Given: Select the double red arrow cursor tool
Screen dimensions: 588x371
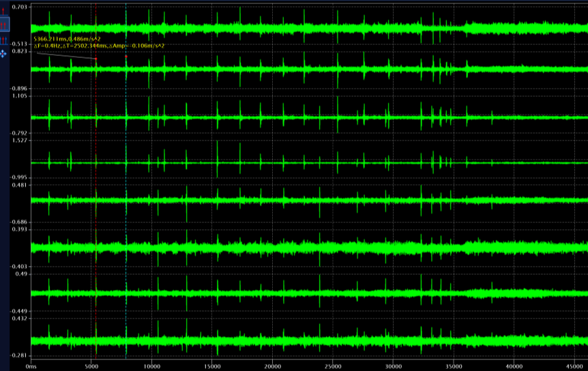Looking at the screenshot, I should coord(4,25).
